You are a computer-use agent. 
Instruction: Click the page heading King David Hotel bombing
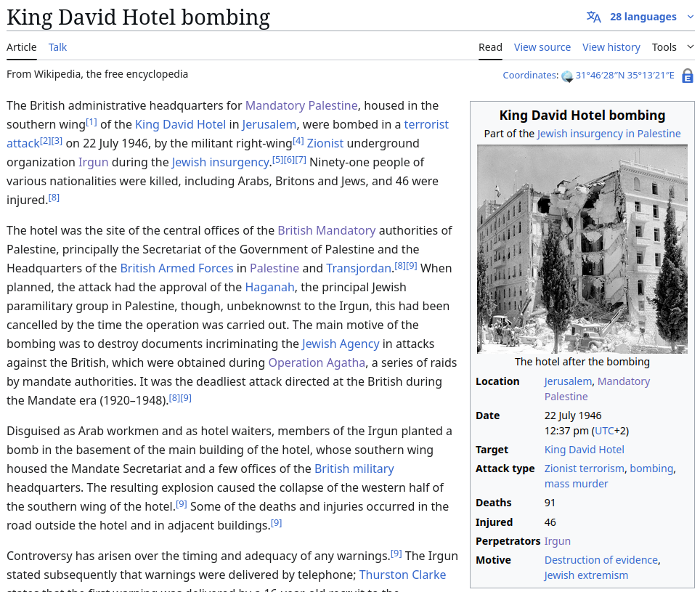pos(139,18)
